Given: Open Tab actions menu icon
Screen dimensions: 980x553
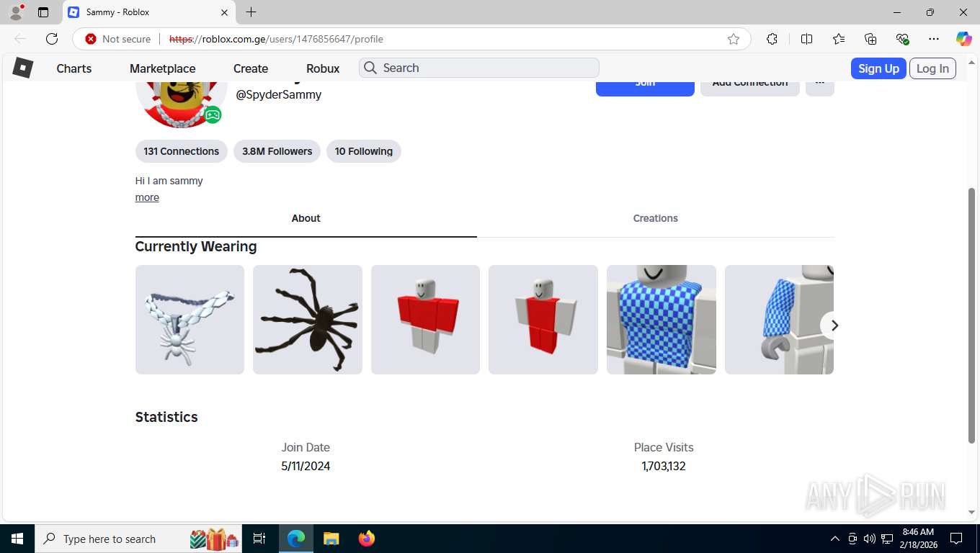Looking at the screenshot, I should pyautogui.click(x=43, y=12).
